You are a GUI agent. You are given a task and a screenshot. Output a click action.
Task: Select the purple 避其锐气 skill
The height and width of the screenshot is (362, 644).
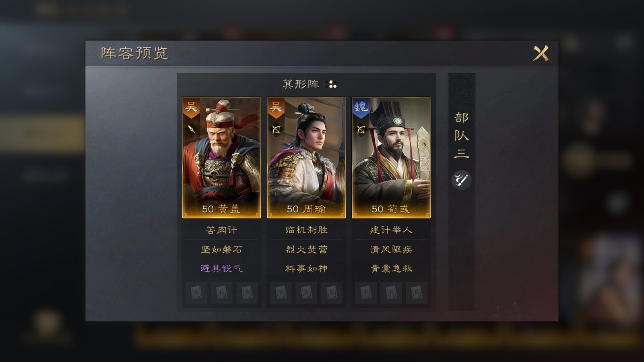(221, 268)
